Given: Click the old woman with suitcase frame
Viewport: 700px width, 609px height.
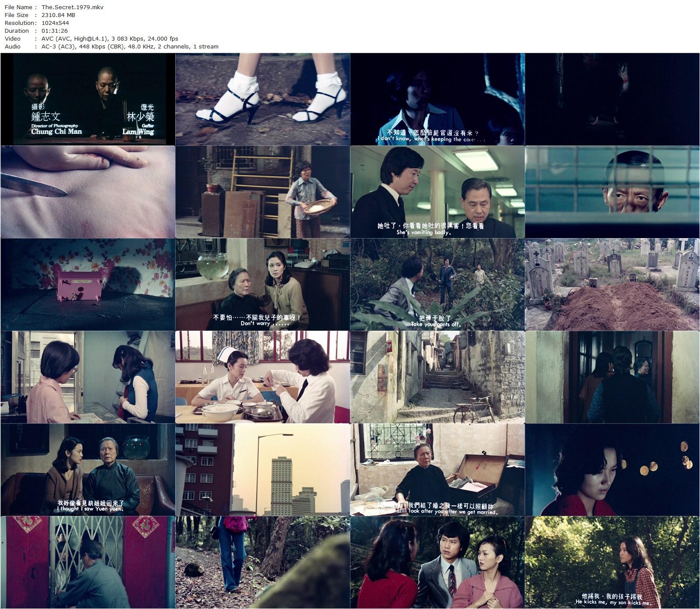Looking at the screenshot, I should coord(437,470).
